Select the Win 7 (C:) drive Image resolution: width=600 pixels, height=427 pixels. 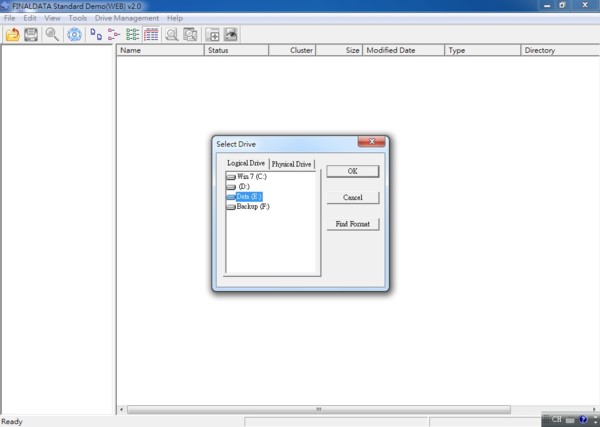(251, 176)
